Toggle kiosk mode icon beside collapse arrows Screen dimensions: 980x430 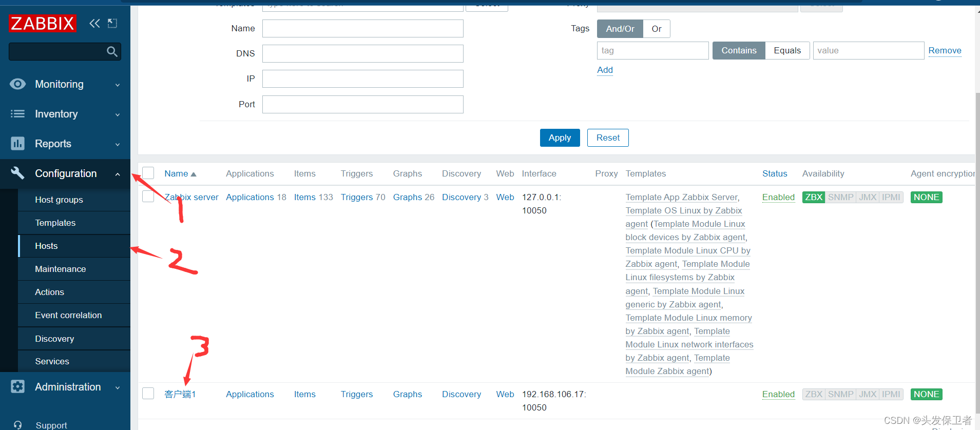click(x=112, y=23)
